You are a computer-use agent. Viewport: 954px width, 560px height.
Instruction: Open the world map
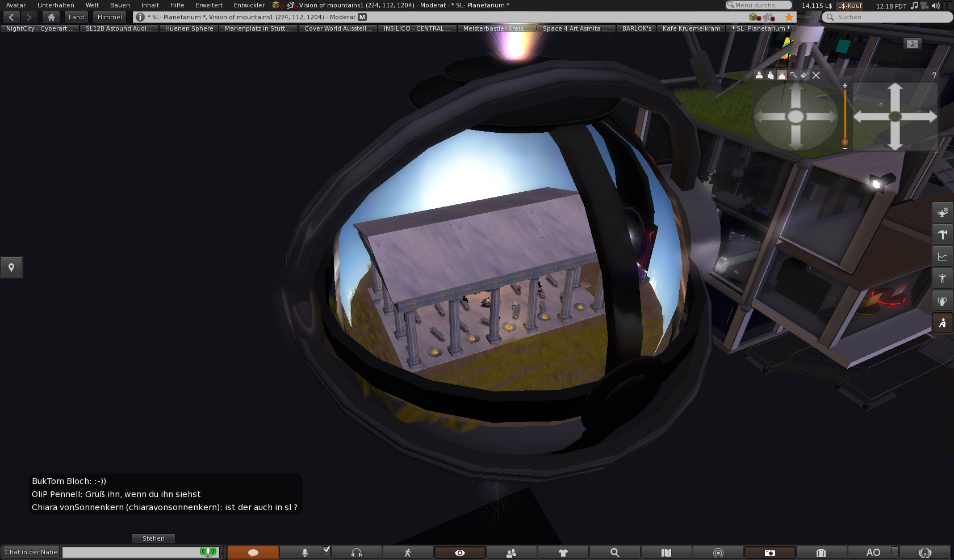(666, 553)
